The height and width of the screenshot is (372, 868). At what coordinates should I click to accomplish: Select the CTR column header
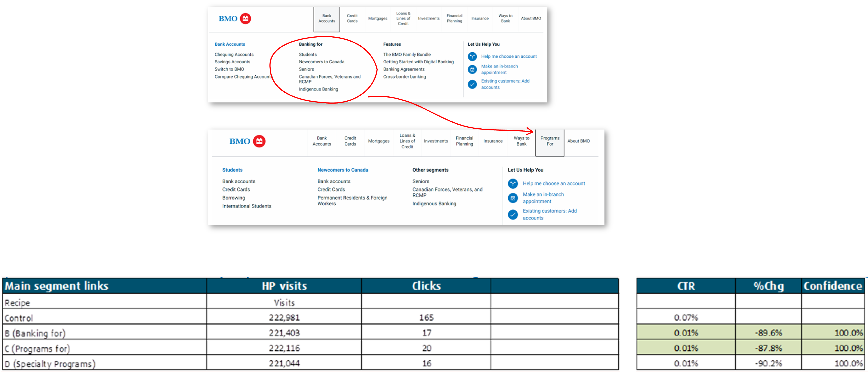[x=686, y=286]
